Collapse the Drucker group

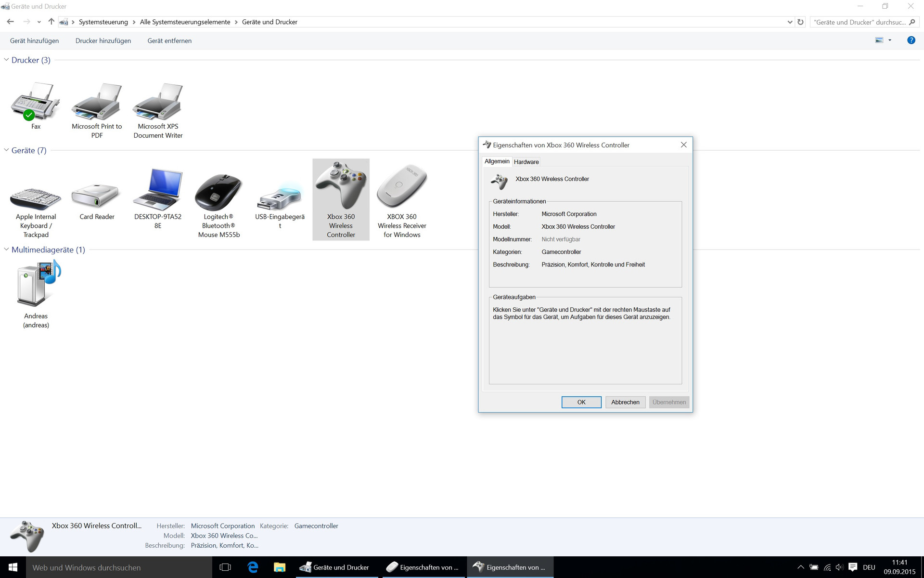point(6,60)
